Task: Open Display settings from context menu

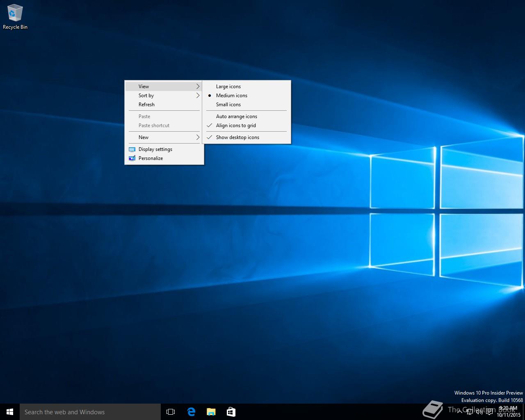Action: pos(155,149)
